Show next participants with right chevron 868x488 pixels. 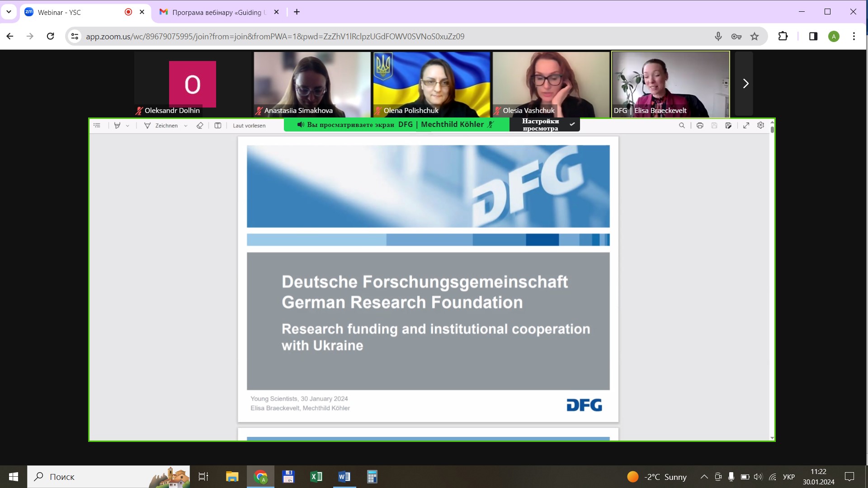tap(745, 84)
